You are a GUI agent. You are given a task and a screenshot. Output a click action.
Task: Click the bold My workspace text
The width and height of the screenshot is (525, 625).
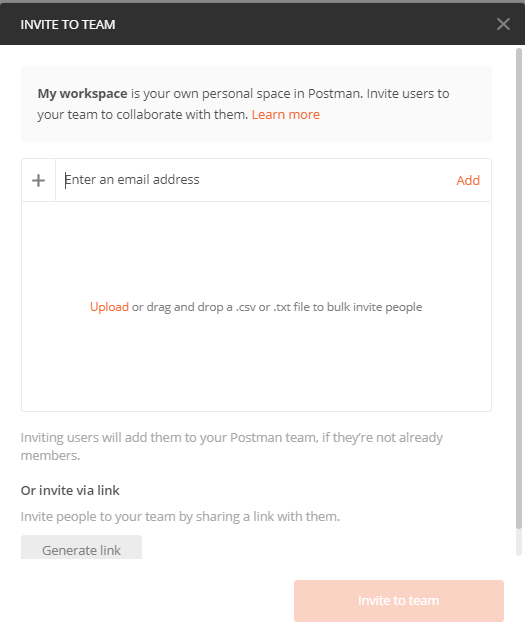pos(83,94)
